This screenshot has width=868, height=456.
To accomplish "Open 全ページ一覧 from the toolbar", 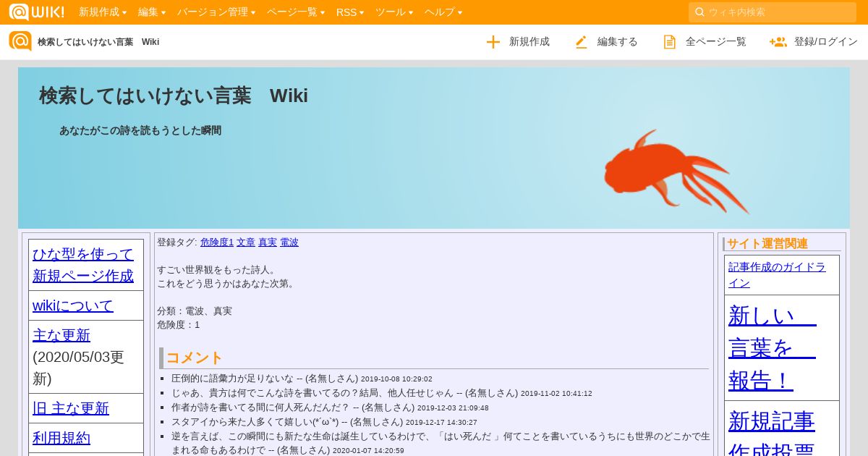I will click(716, 42).
